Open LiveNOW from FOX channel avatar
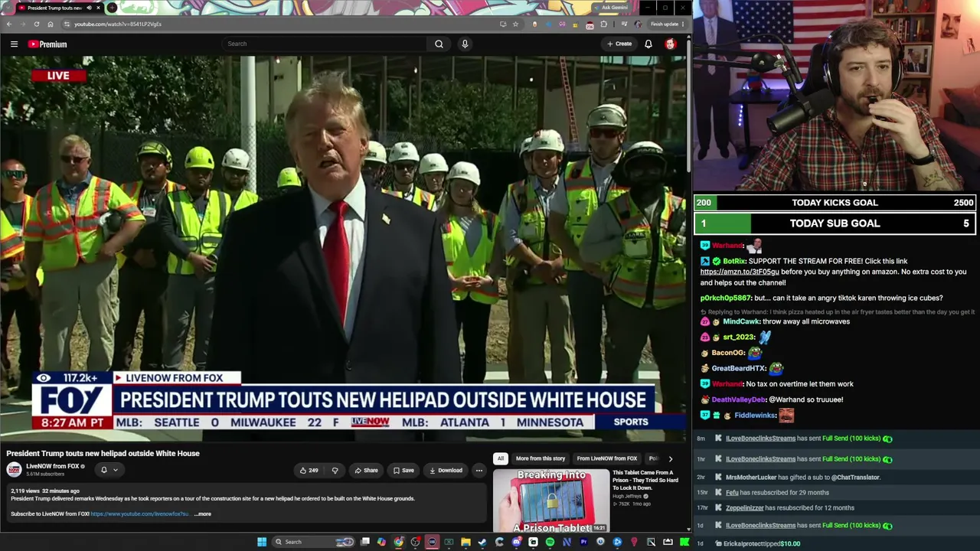Screen dimensions: 980x551 point(14,469)
